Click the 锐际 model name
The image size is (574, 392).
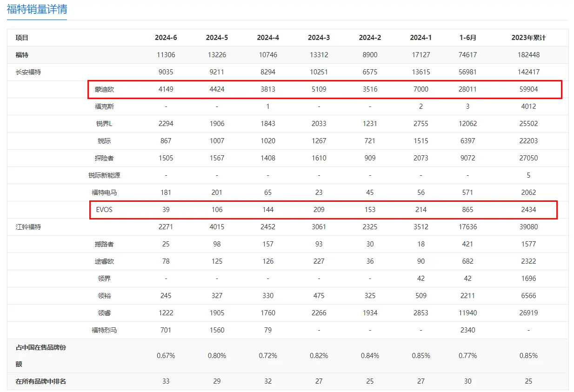click(104, 141)
